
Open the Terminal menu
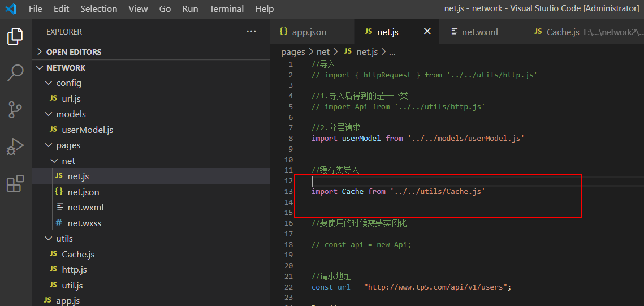227,8
